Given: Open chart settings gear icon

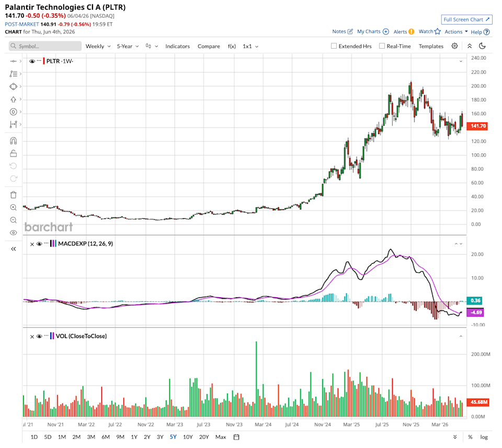Looking at the screenshot, I should pyautogui.click(x=454, y=46).
